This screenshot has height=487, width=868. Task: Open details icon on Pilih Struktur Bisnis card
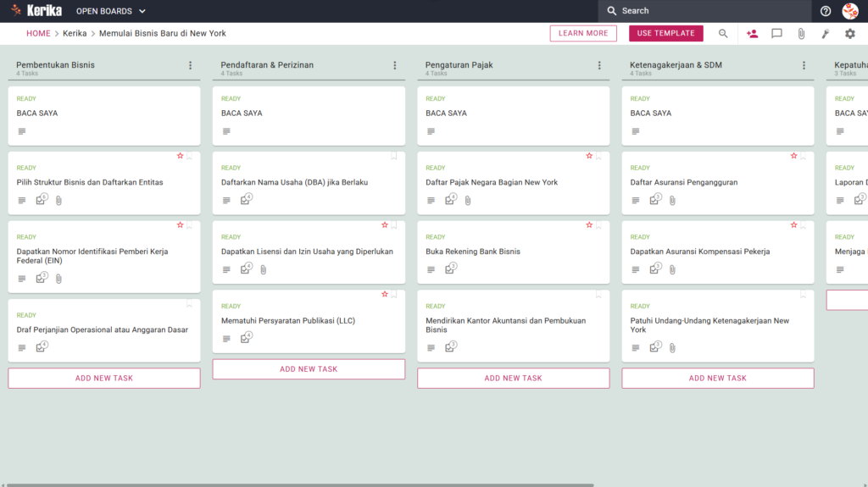(x=21, y=201)
